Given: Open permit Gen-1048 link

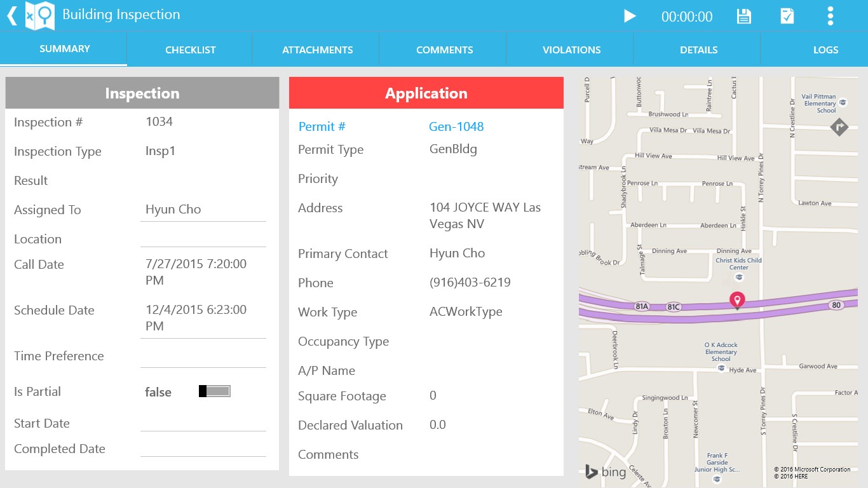Looking at the screenshot, I should 456,126.
